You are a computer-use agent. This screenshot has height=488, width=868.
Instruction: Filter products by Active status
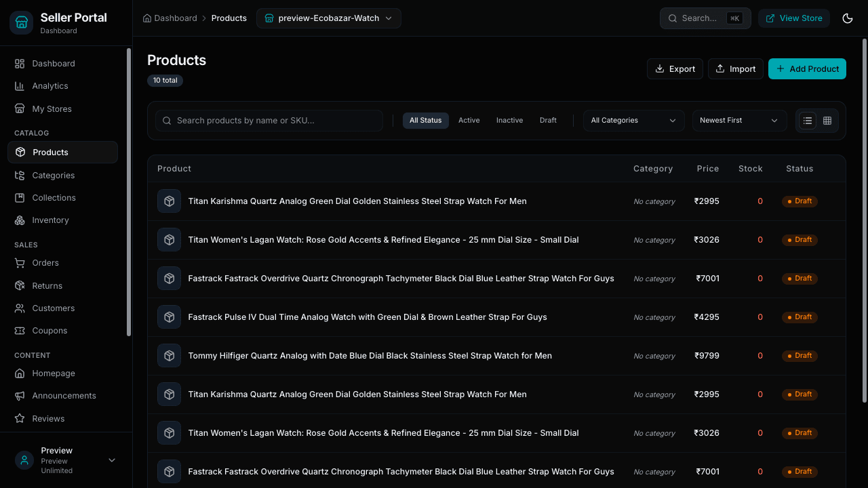click(x=469, y=121)
